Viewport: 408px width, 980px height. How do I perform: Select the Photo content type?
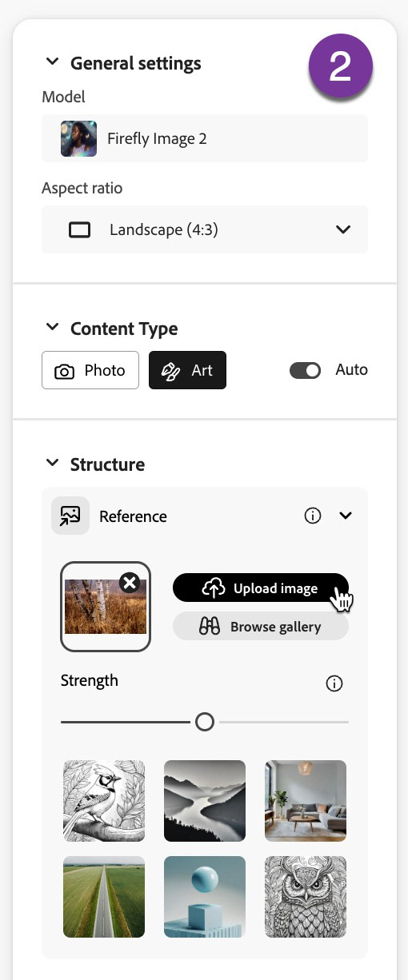pyautogui.click(x=90, y=370)
